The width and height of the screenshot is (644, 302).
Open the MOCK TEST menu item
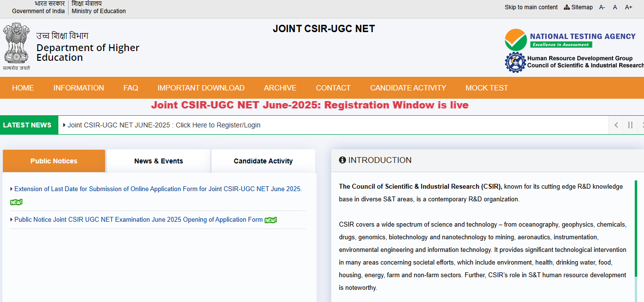487,88
